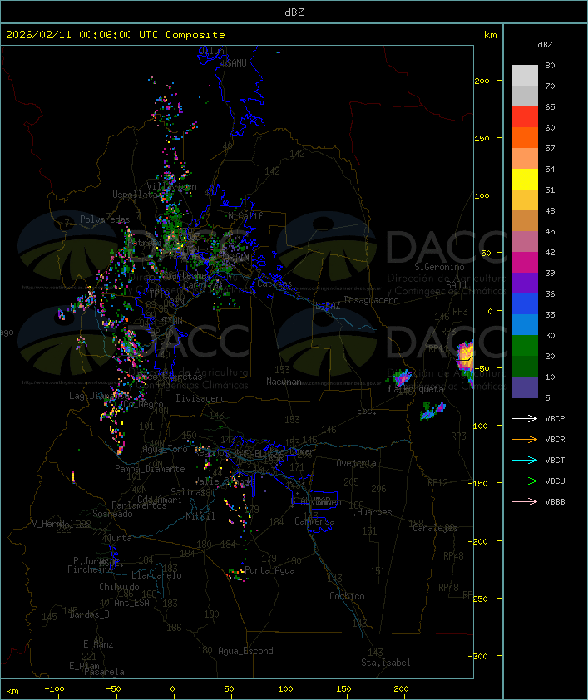
Task: Click the Pasarela map label
Action: tap(105, 672)
